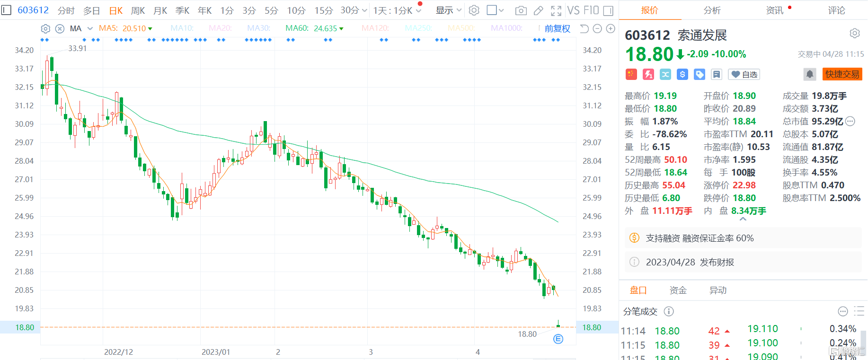The image size is (868, 360).
Task: Remove the MA indicator with X icon
Action: (x=60, y=28)
